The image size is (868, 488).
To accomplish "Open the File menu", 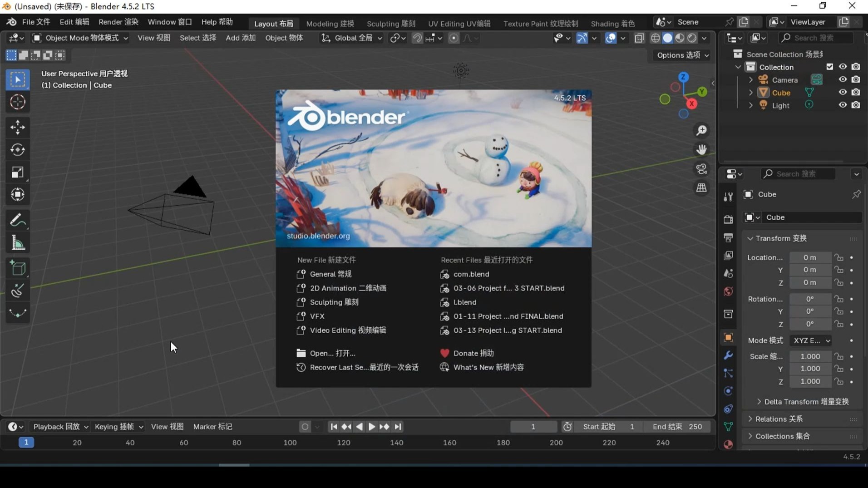I will pyautogui.click(x=35, y=22).
